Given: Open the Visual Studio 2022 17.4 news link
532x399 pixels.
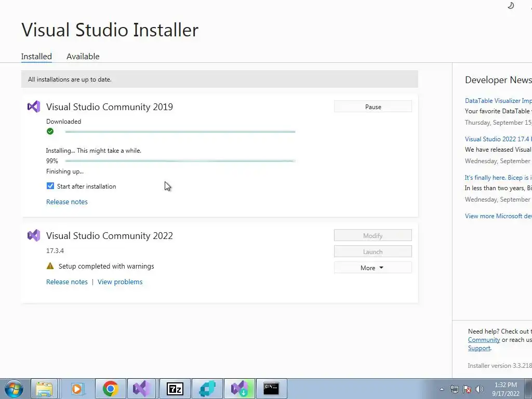Looking at the screenshot, I should 498,139.
